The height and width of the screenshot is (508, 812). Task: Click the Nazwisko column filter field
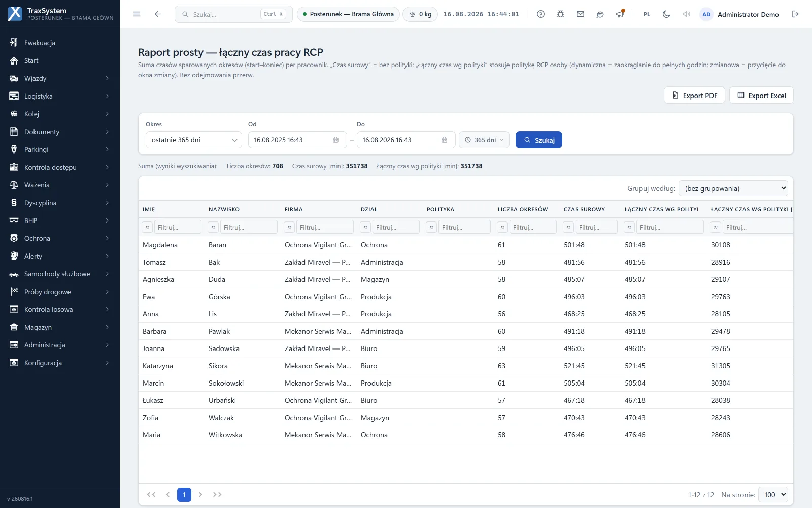(249, 227)
